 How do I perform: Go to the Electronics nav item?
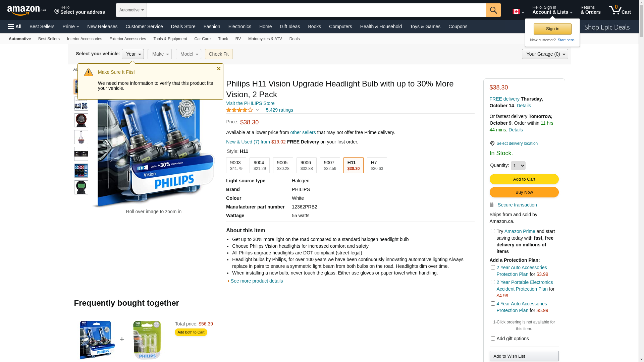[240, 26]
